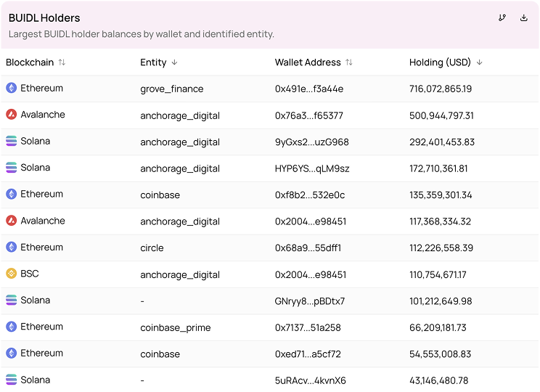Image resolution: width=540 pixels, height=392 pixels.
Task: Click the subtitle about largest BUIDL holders
Action: click(x=142, y=34)
